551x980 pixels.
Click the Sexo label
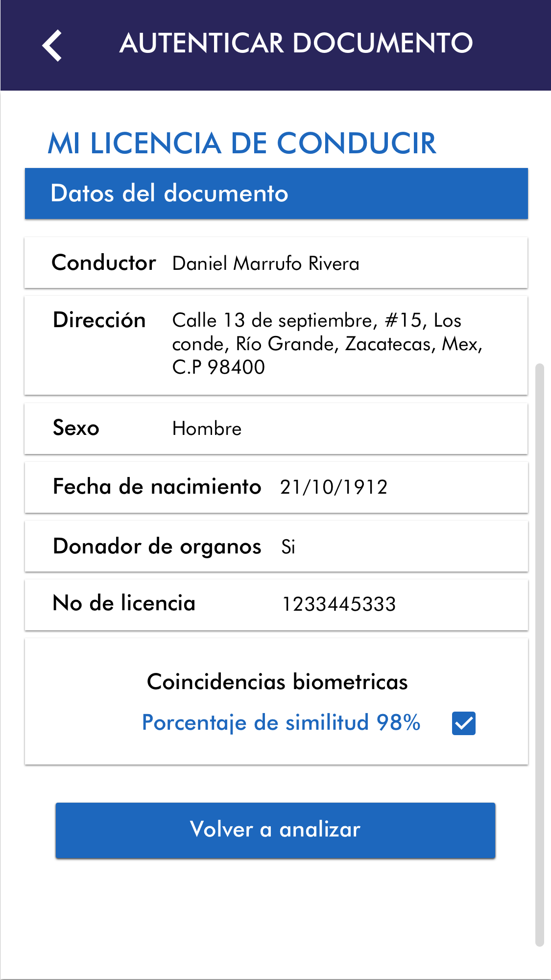[76, 428]
